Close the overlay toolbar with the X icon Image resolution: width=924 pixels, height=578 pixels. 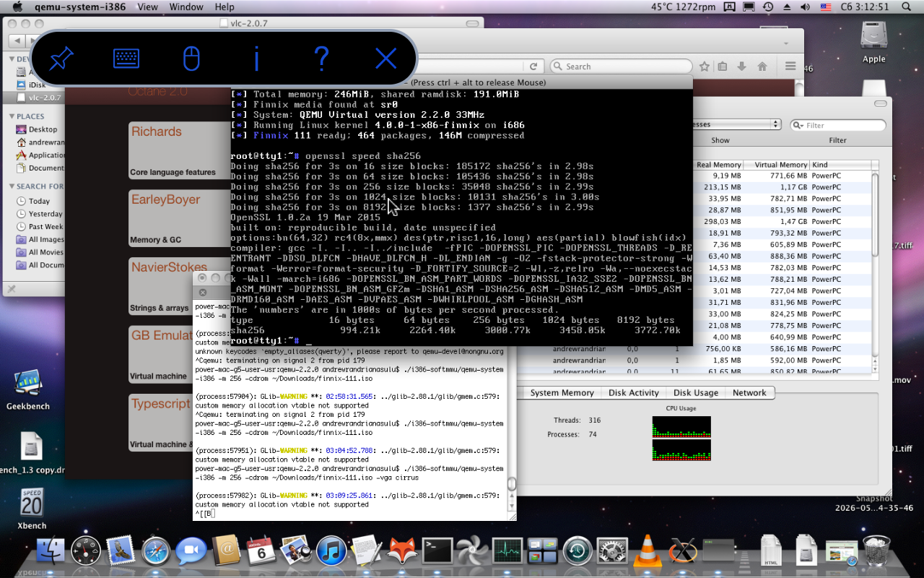(386, 58)
